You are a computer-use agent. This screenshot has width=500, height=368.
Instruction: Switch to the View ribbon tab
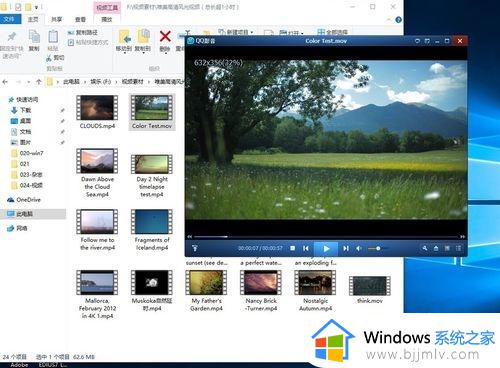[80, 19]
